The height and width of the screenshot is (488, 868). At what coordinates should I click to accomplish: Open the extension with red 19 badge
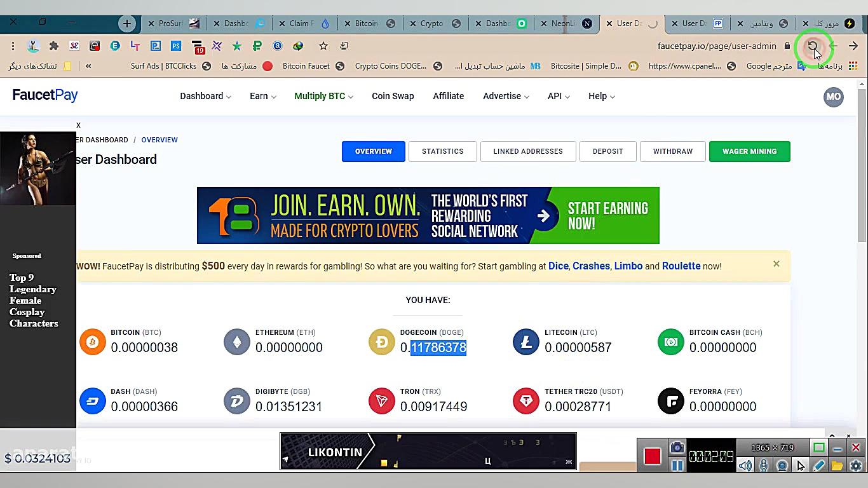click(x=197, y=47)
